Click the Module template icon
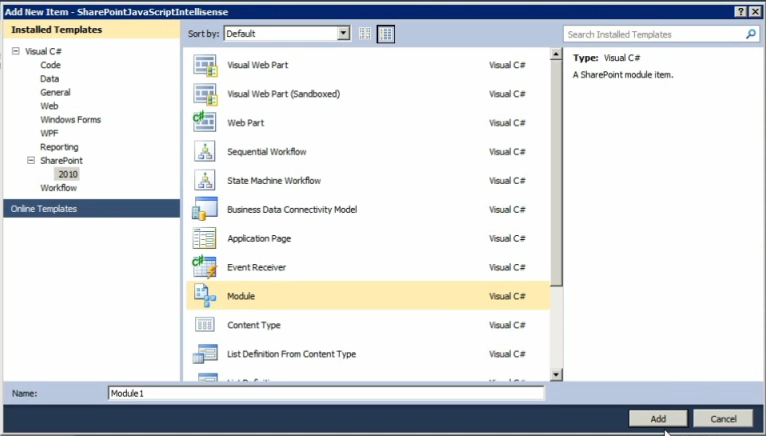This screenshot has height=436, width=766. (205, 296)
